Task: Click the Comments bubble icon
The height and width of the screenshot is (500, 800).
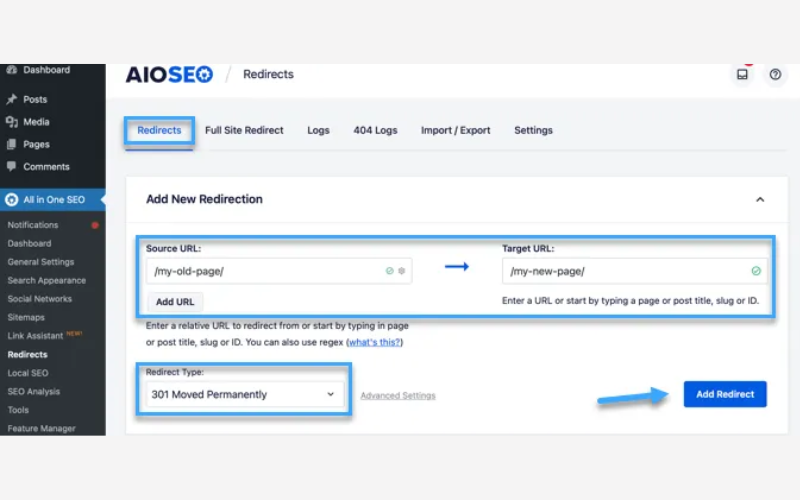Action: click(x=11, y=166)
